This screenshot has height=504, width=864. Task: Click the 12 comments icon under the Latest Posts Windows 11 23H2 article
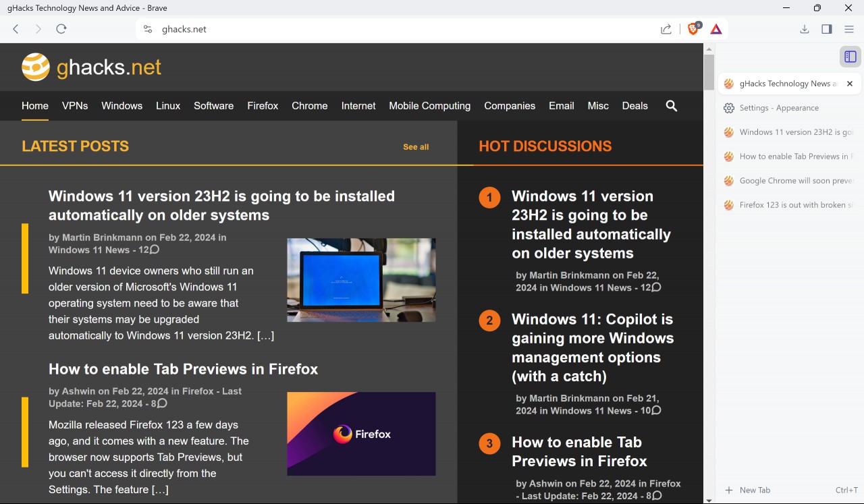[x=155, y=250]
